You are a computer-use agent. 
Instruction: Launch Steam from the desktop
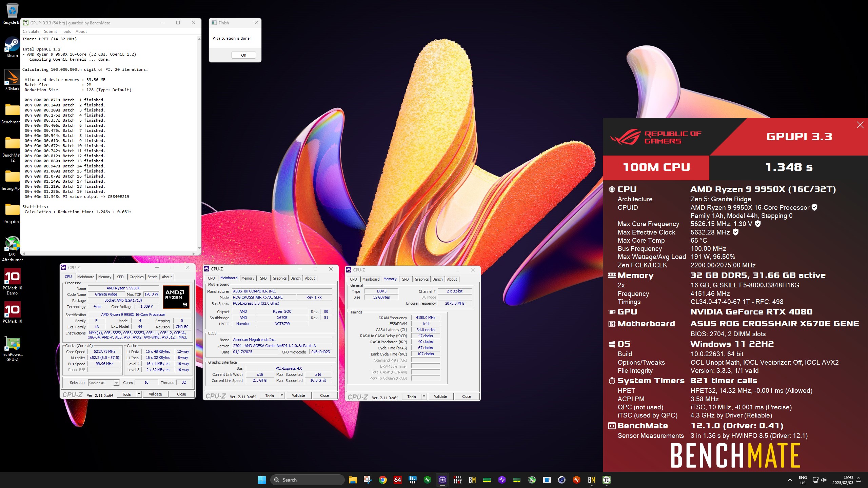click(x=12, y=47)
